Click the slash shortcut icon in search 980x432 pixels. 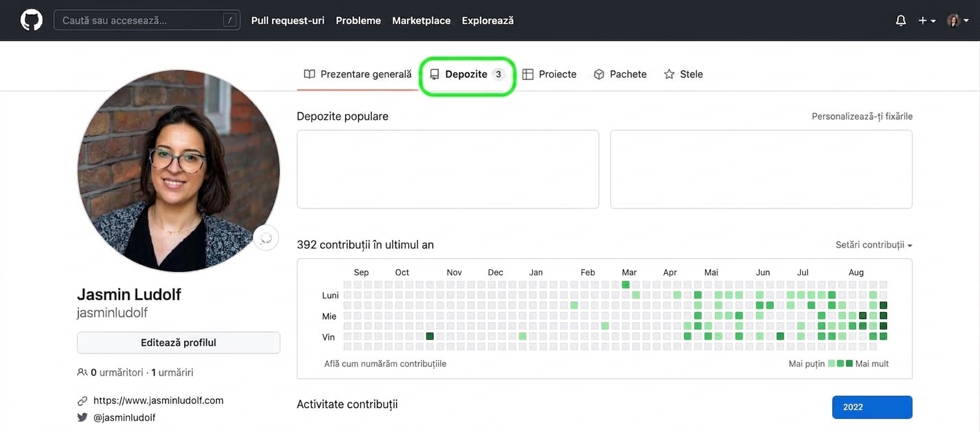tap(231, 20)
